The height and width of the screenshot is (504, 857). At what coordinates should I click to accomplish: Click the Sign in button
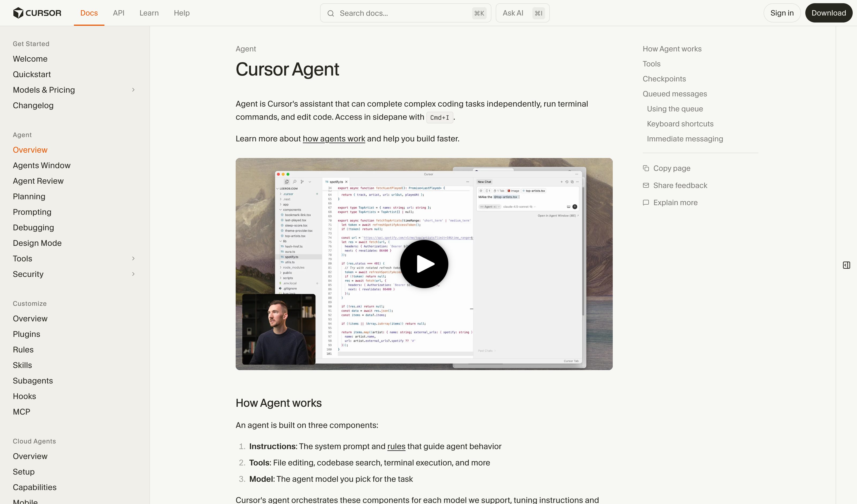[782, 13]
